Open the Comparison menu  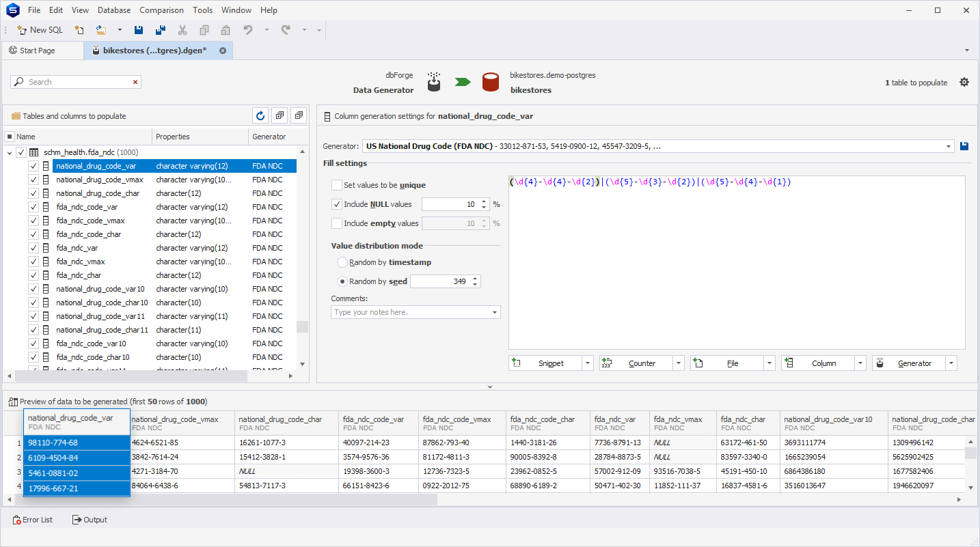click(161, 10)
